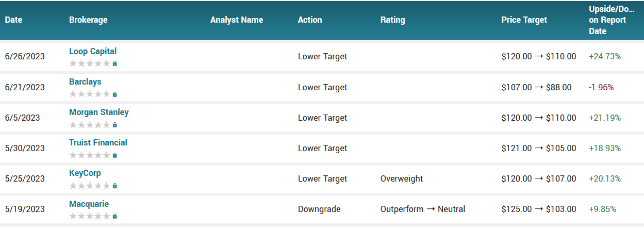The height and width of the screenshot is (228, 644).
Task: Sort by the Price Target column header
Action: click(x=524, y=20)
